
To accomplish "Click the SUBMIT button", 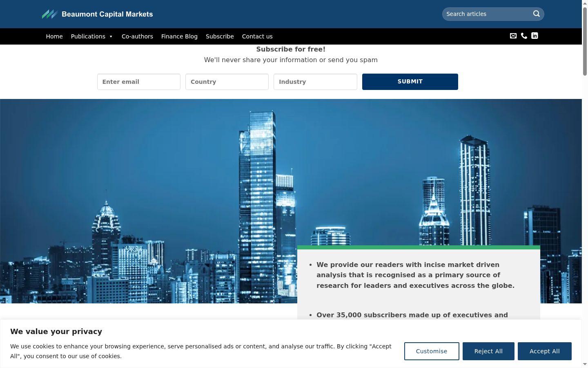I will [x=410, y=82].
